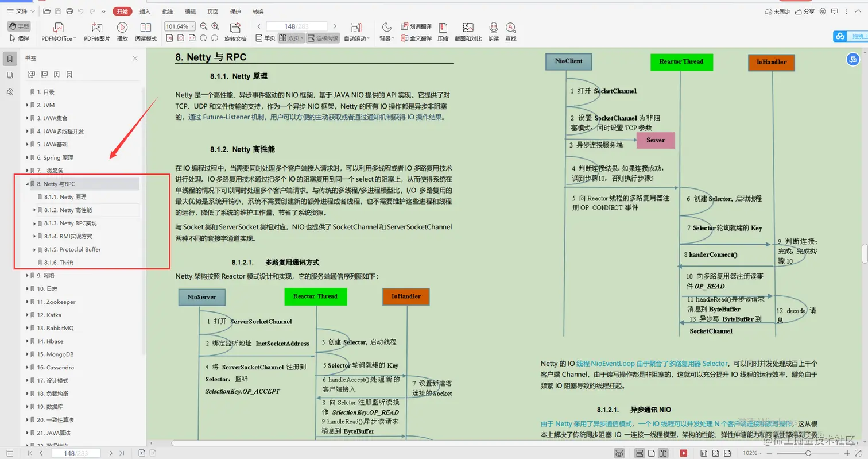Start 播放 presentation playback
Viewport: 868px width, 459px height.
pos(122,30)
